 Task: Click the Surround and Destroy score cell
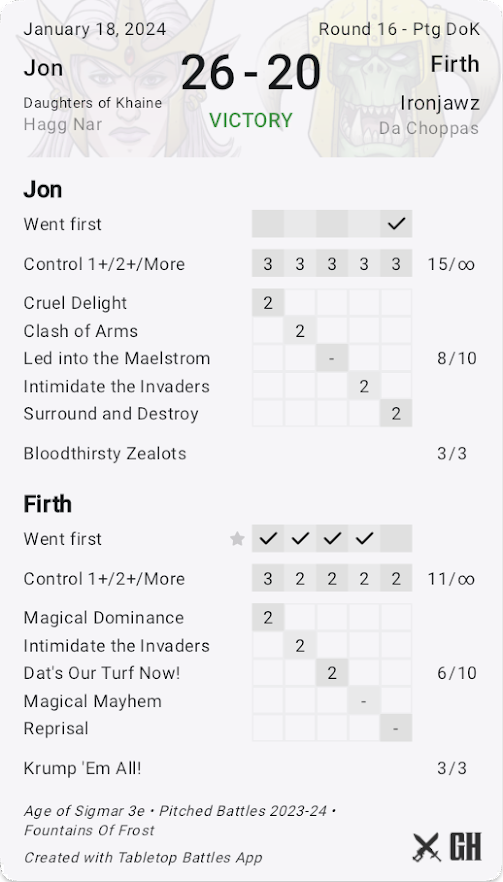coord(396,413)
